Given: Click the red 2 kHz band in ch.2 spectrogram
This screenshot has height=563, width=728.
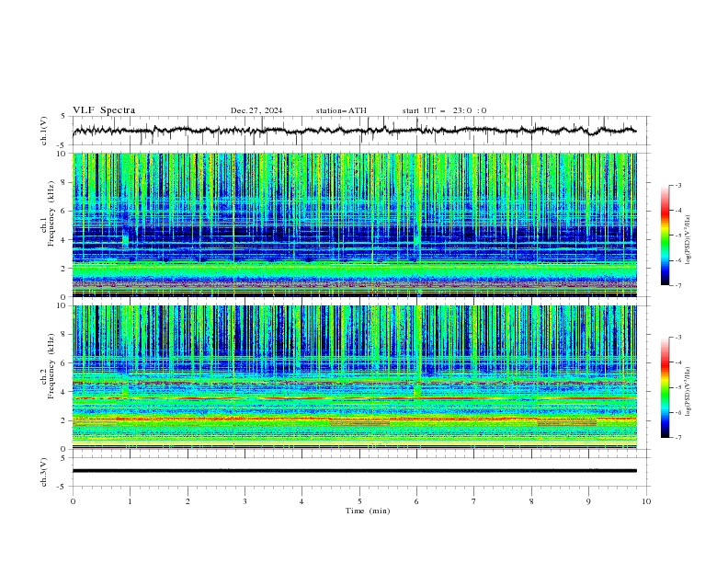Looking at the screenshot, I should click(354, 419).
